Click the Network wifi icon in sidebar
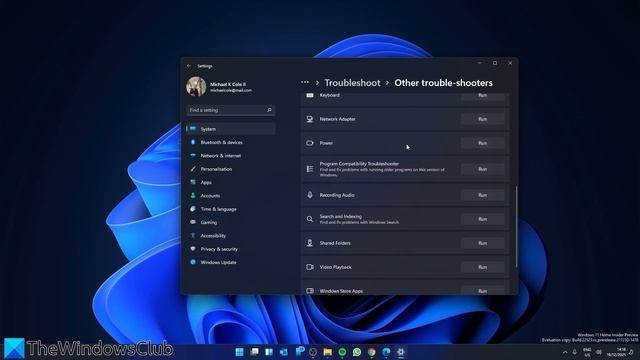 click(193, 156)
